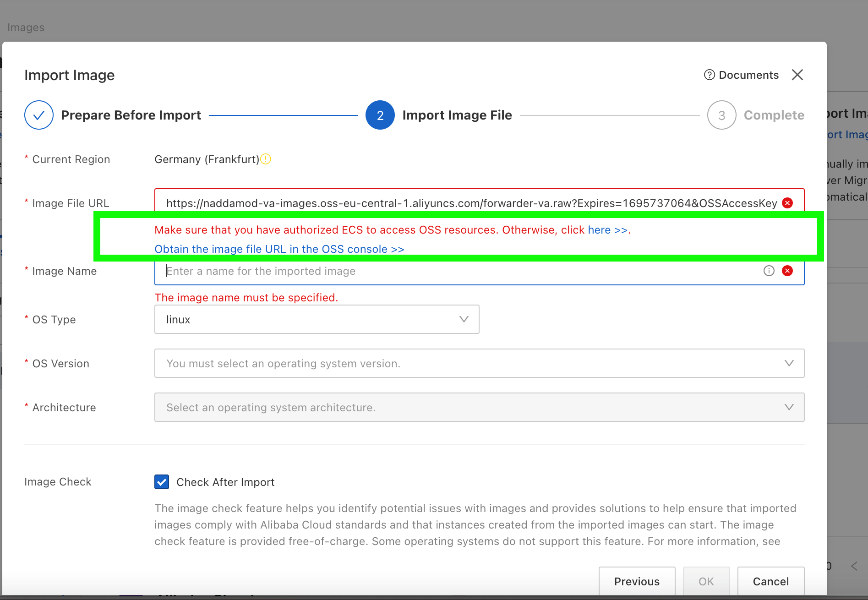This screenshot has height=600, width=868.
Task: Open the OS Type dropdown showing linux
Action: 317,319
